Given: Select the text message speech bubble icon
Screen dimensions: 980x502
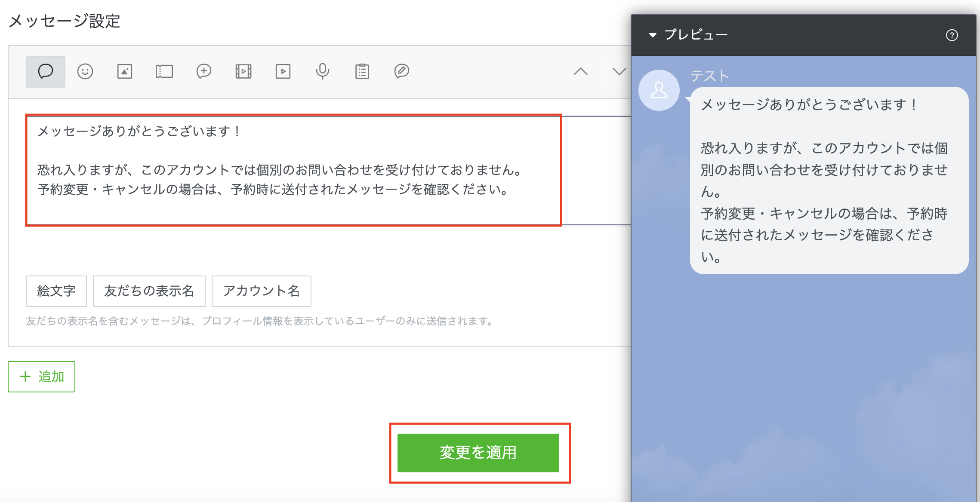Looking at the screenshot, I should 46,71.
